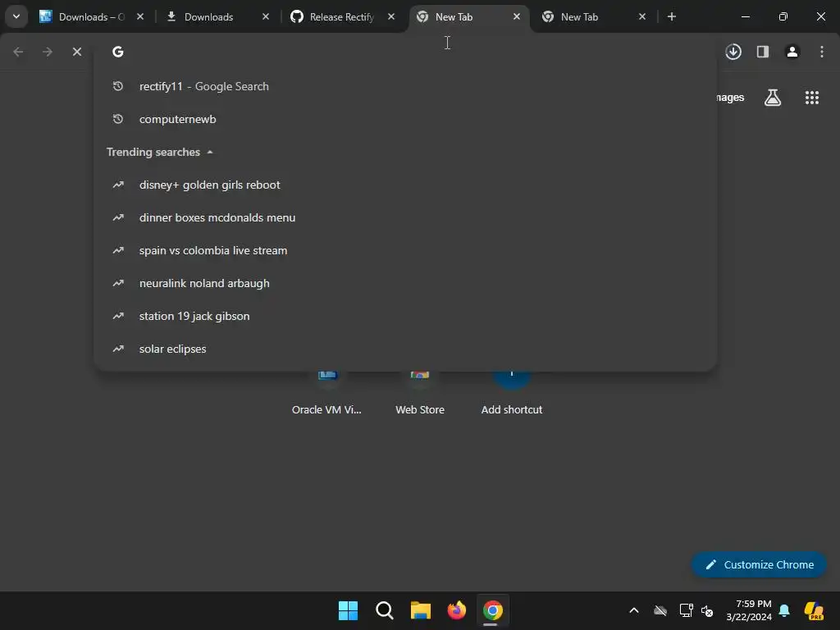The image size is (840, 630).
Task: Select neuralink noland arbaugh suggestion
Action: pyautogui.click(x=405, y=283)
